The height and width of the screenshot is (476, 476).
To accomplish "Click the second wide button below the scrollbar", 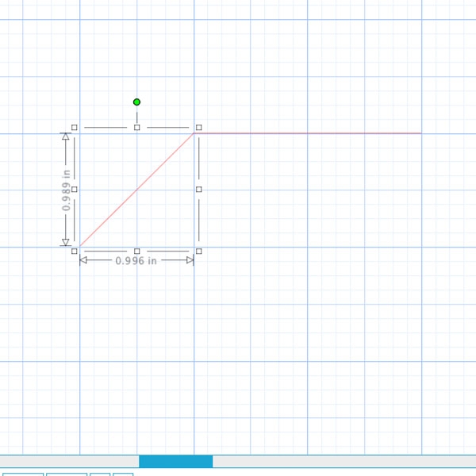I will [66, 474].
